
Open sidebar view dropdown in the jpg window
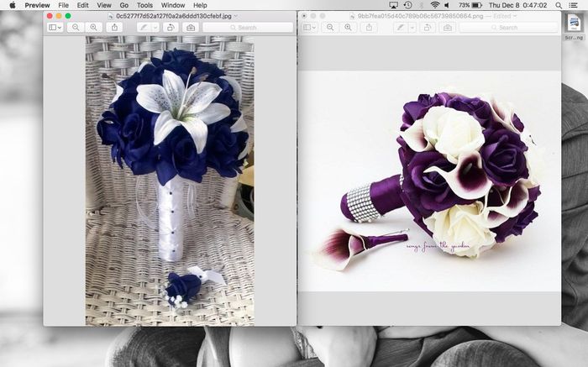pyautogui.click(x=55, y=28)
